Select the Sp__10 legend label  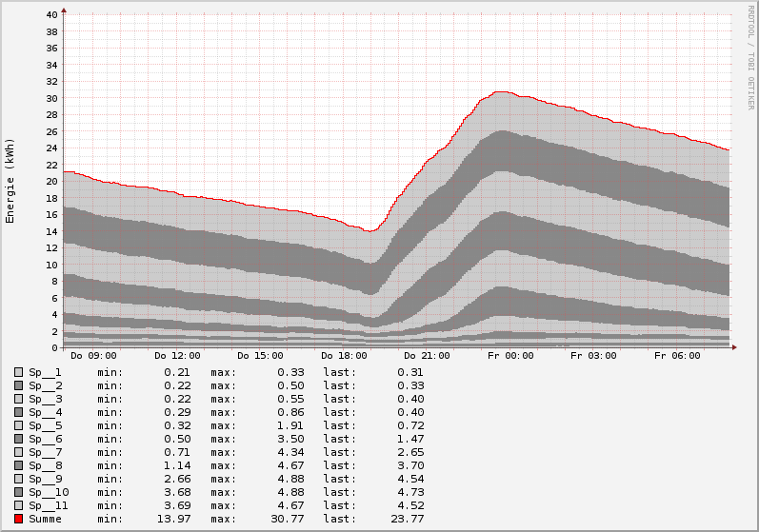[x=48, y=492]
